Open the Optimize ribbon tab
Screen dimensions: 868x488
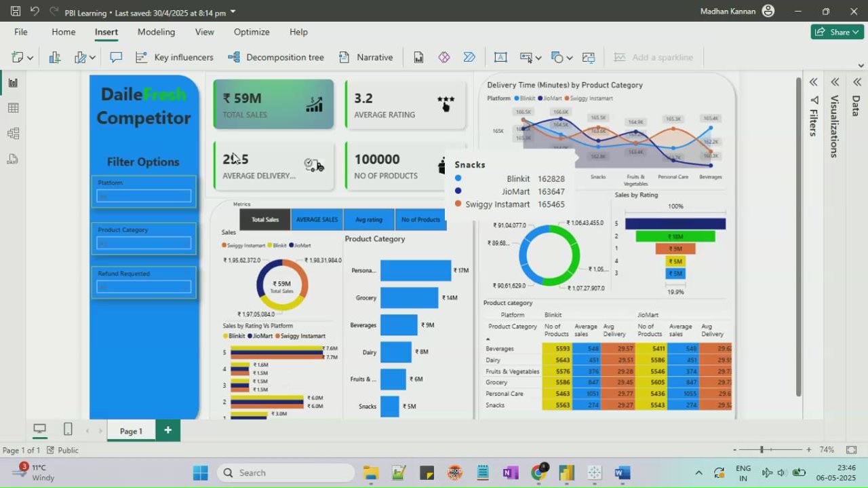pos(252,32)
